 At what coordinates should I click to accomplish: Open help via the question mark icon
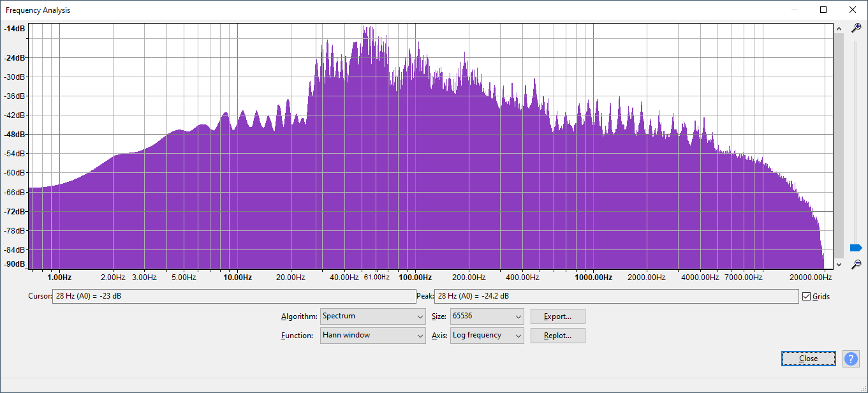(851, 359)
